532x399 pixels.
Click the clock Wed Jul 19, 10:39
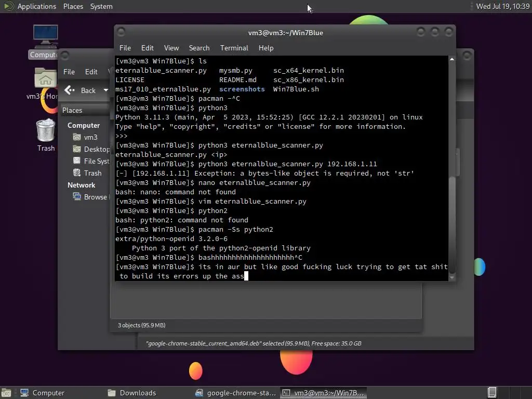coord(502,6)
